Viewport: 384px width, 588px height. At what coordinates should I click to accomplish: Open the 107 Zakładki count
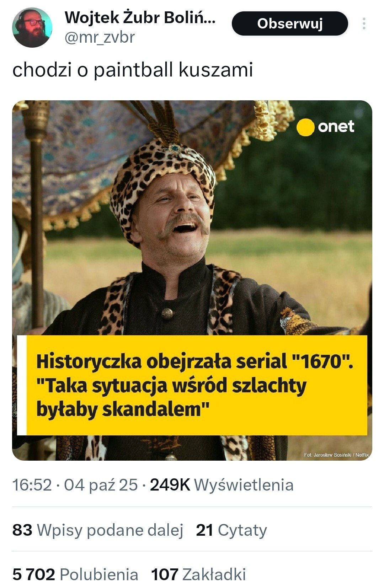(198, 574)
